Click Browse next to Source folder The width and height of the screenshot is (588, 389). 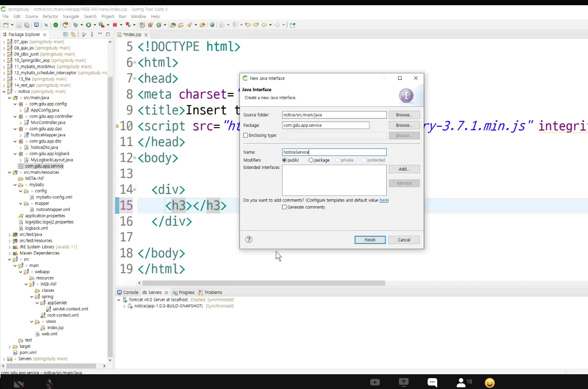coord(404,115)
